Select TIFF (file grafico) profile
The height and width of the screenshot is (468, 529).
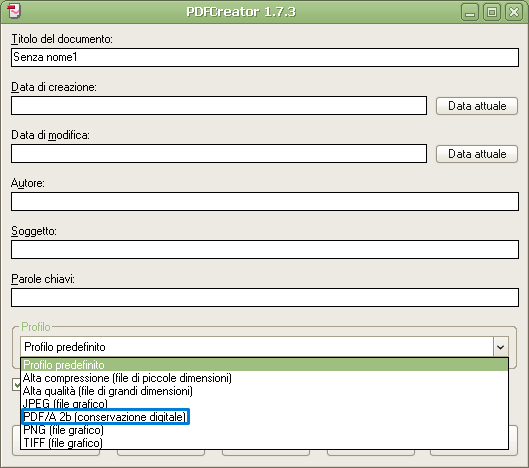pyautogui.click(x=264, y=443)
